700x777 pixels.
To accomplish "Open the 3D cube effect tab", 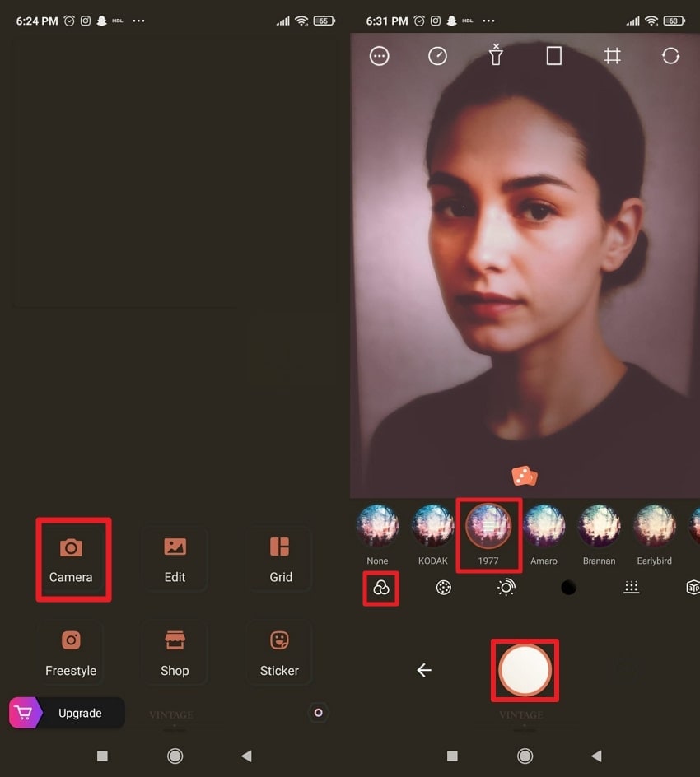I will pyautogui.click(x=693, y=588).
